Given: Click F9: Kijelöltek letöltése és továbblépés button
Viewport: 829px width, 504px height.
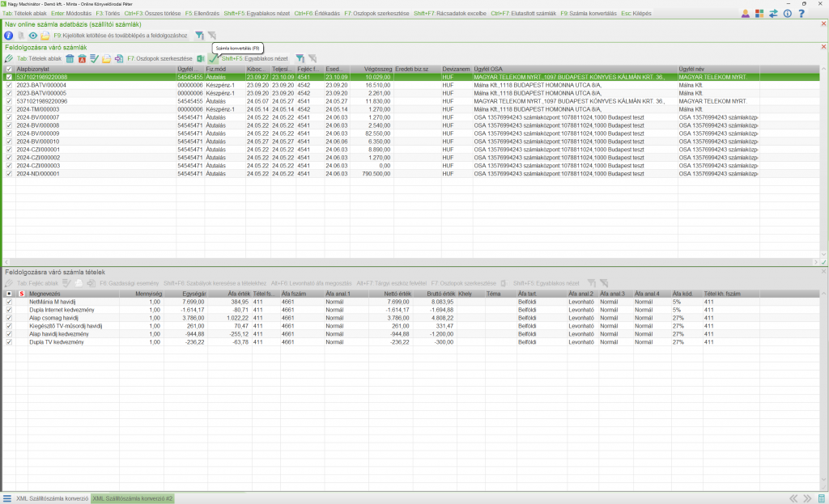Looking at the screenshot, I should (121, 36).
